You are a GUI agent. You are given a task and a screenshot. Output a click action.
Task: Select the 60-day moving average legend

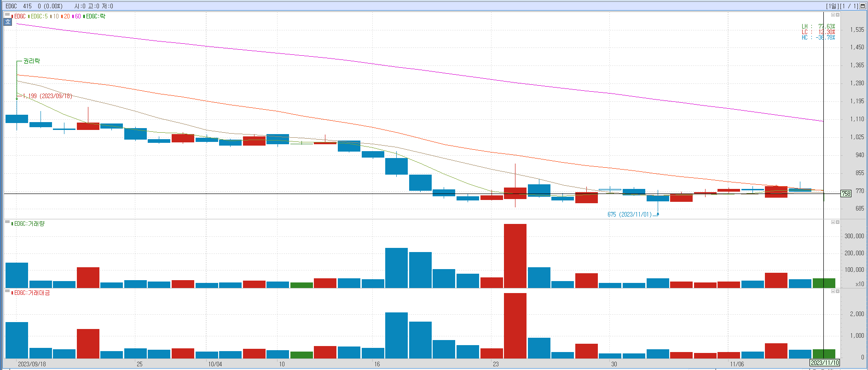pos(77,16)
